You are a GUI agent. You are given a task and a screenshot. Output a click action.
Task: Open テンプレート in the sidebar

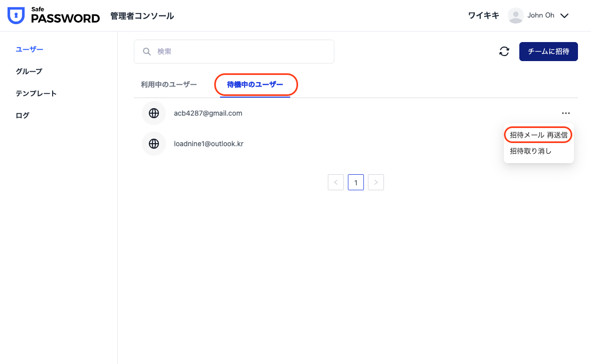point(36,93)
